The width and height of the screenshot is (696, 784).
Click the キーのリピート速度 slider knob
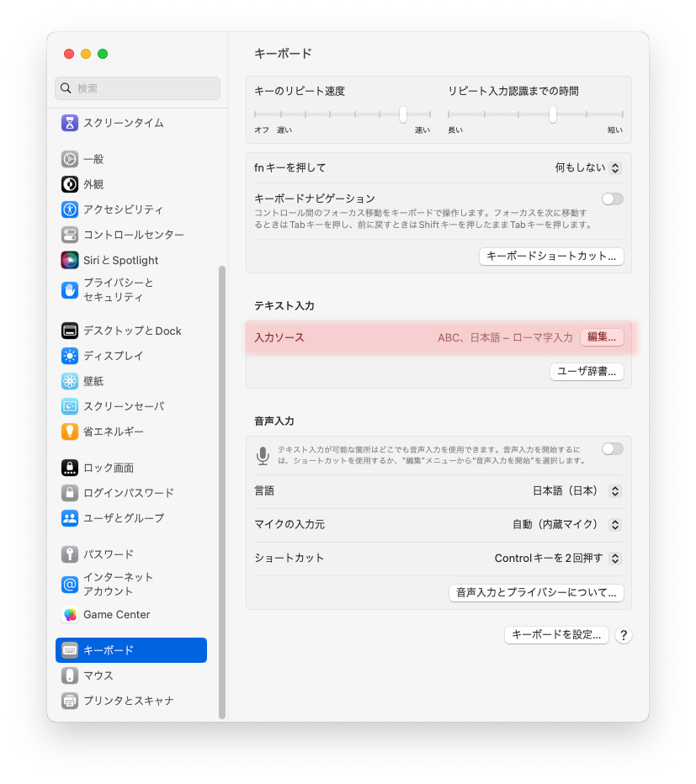pos(403,114)
